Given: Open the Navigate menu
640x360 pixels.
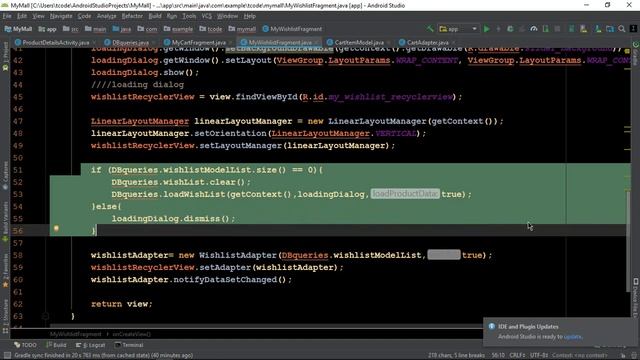Looking at the screenshot, I should (61, 16).
